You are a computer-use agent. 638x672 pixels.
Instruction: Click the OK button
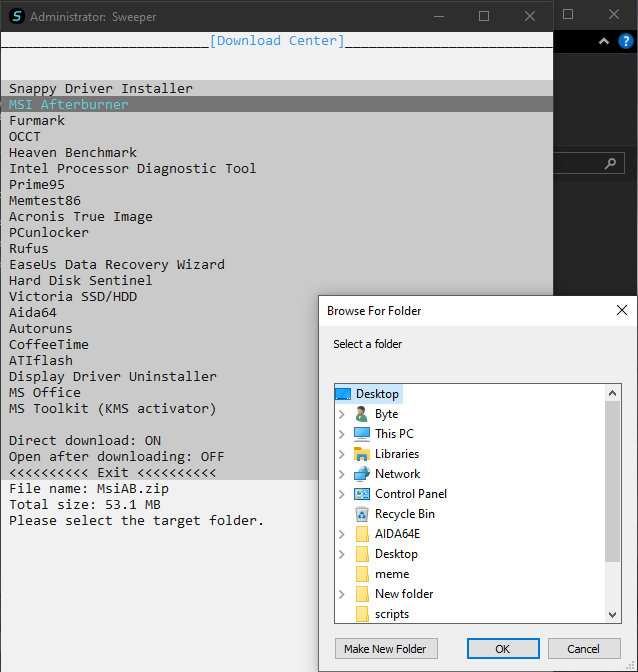click(x=503, y=649)
